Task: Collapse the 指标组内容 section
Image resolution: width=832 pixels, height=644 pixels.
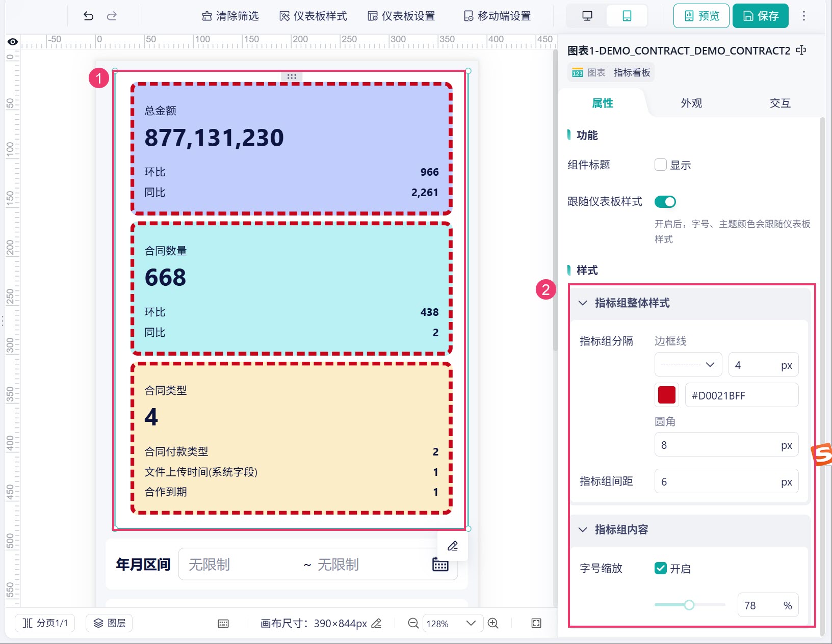Action: [x=583, y=529]
